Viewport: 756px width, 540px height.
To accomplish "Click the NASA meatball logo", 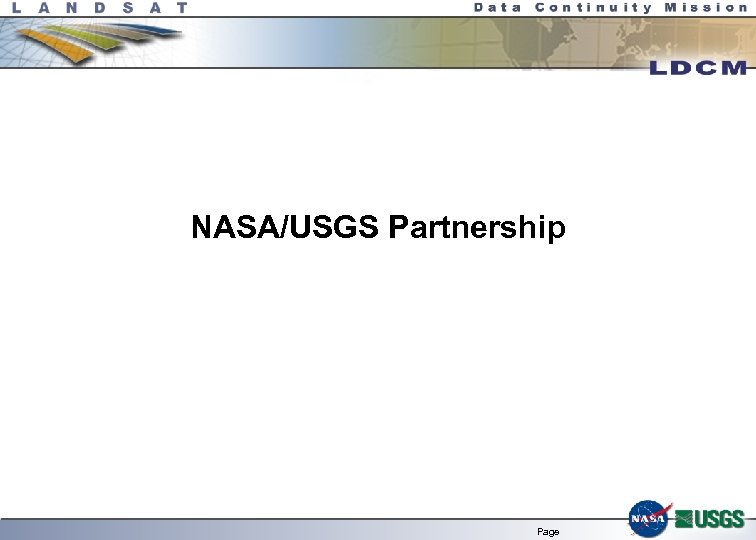I will 650,518.
